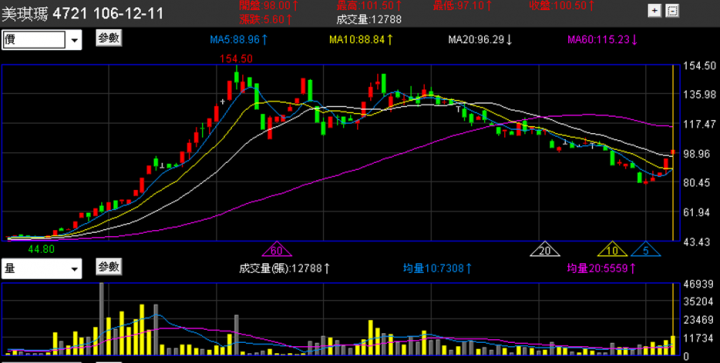Viewport: 720px width, 363px height.
Task: Click the 154.50 high price label on chart
Action: [236, 59]
